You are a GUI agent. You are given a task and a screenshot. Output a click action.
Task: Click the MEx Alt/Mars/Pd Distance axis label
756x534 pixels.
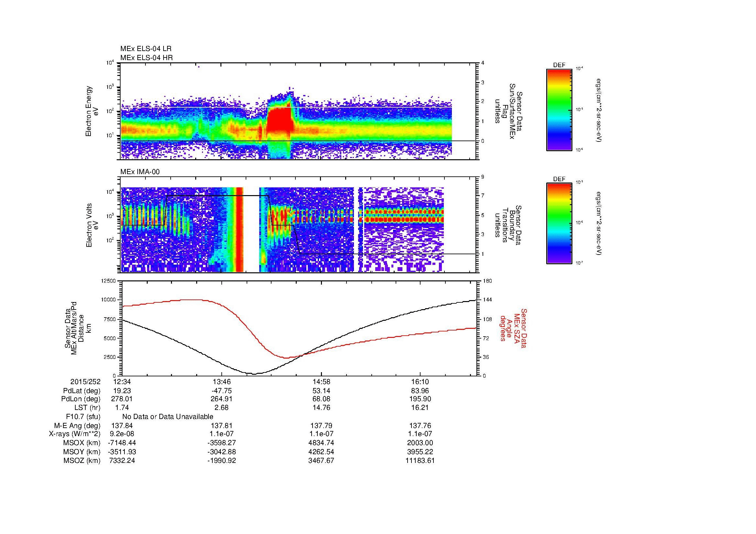[x=75, y=328]
